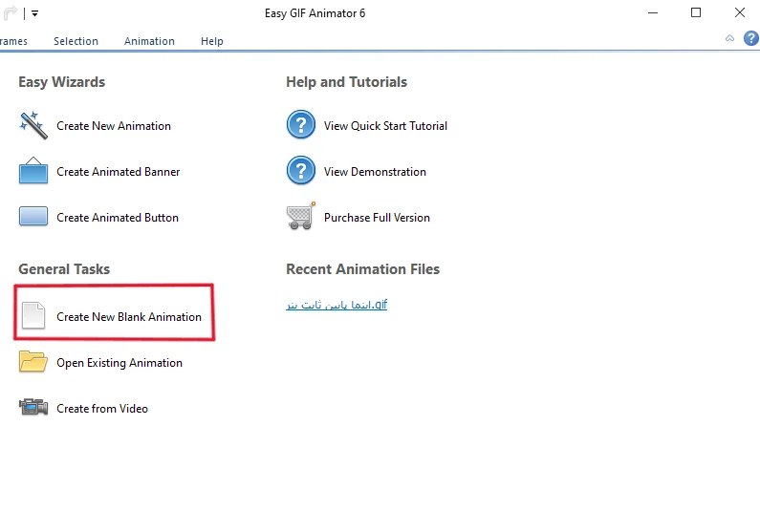
Task: Open View Demonstration
Action: click(x=375, y=172)
